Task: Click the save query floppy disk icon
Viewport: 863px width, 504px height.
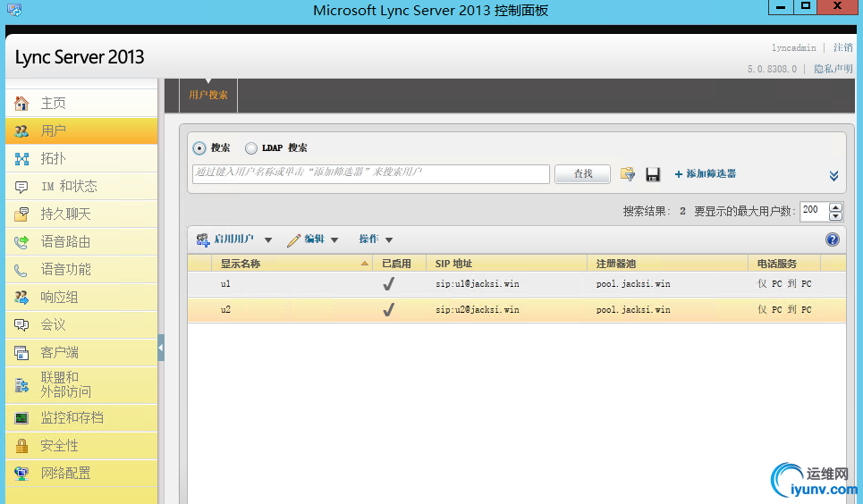Action: (653, 174)
